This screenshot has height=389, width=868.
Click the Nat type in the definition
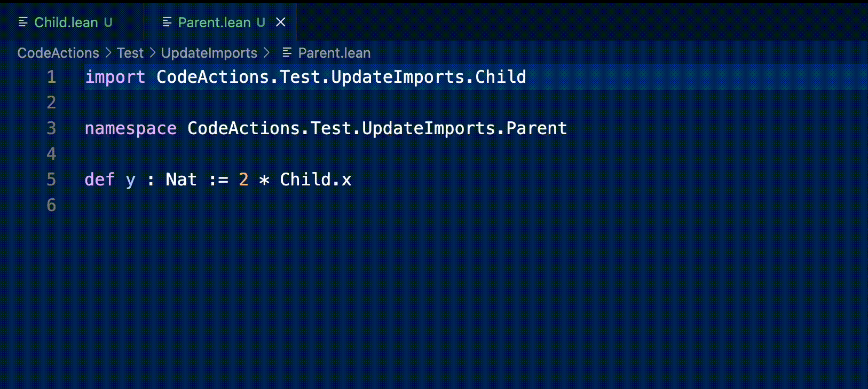(181, 180)
